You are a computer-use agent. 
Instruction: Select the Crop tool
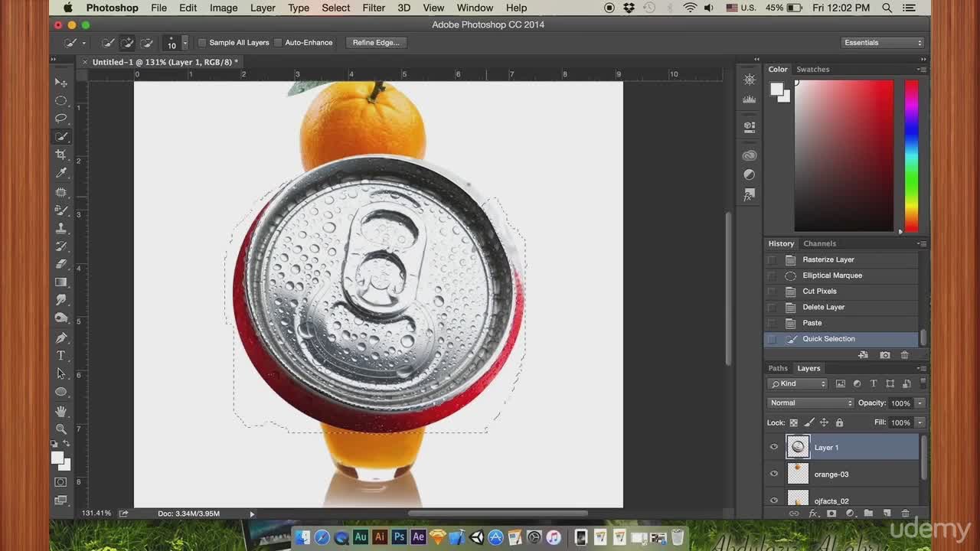pyautogui.click(x=60, y=155)
